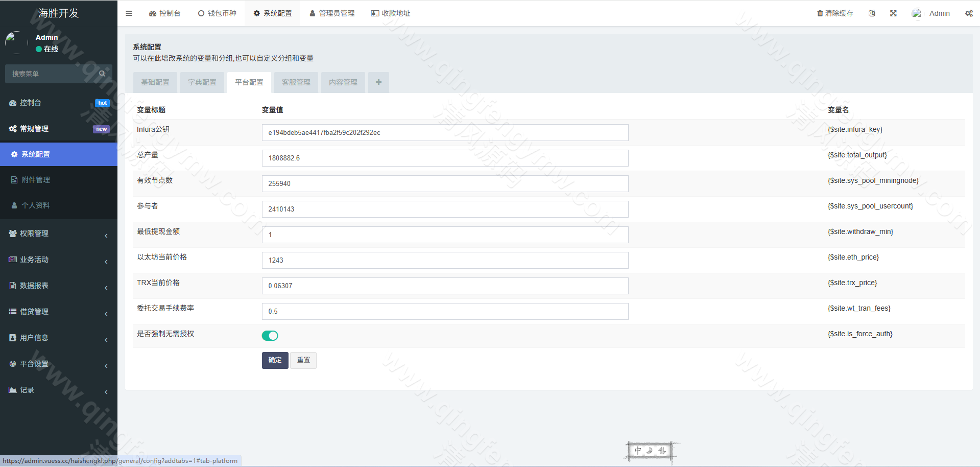
Task: Expand 借贷管理 chevron arrow
Action: [106, 314]
